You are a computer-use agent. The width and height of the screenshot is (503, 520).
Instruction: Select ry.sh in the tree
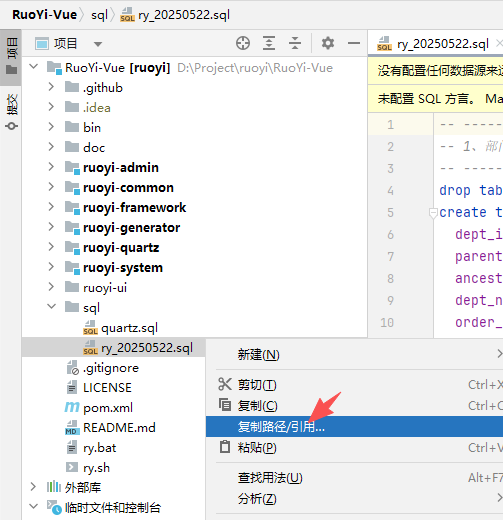coord(96,468)
